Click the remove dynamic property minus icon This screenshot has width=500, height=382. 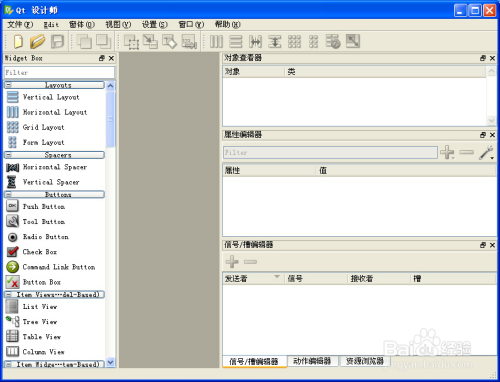pos(467,152)
